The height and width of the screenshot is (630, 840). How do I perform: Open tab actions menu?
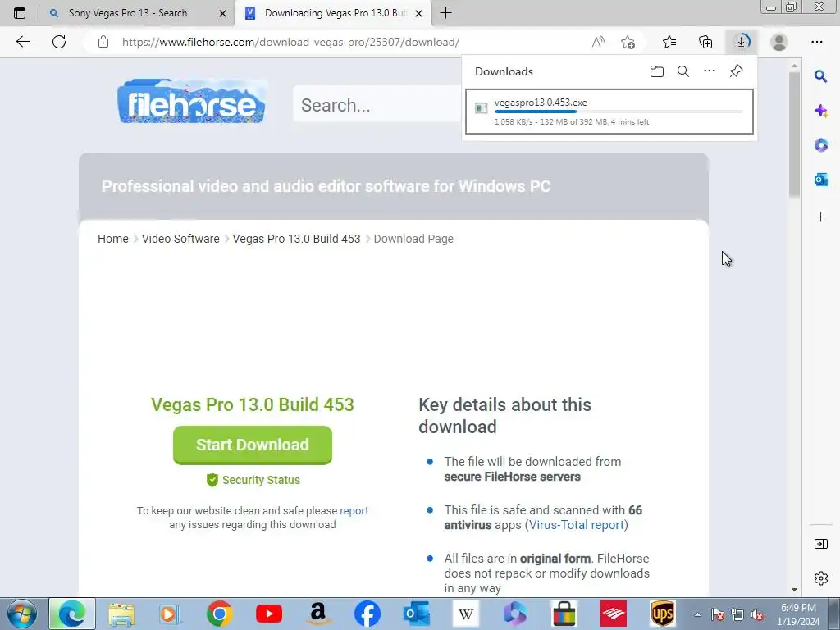click(x=20, y=13)
